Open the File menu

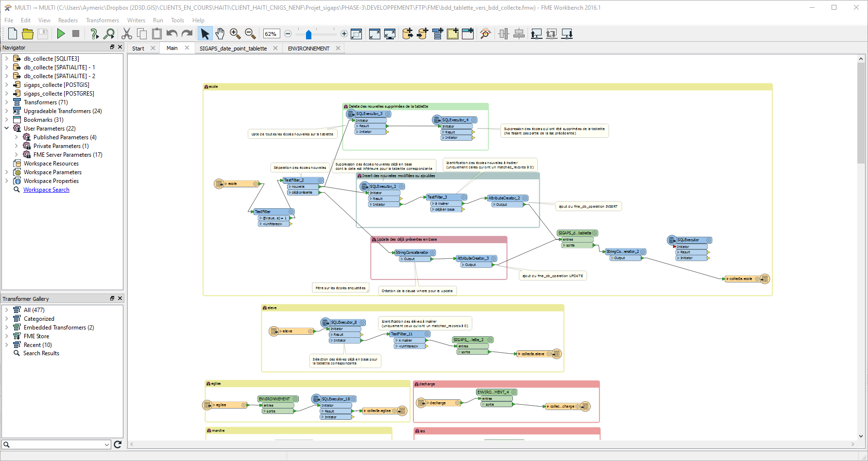(x=9, y=20)
